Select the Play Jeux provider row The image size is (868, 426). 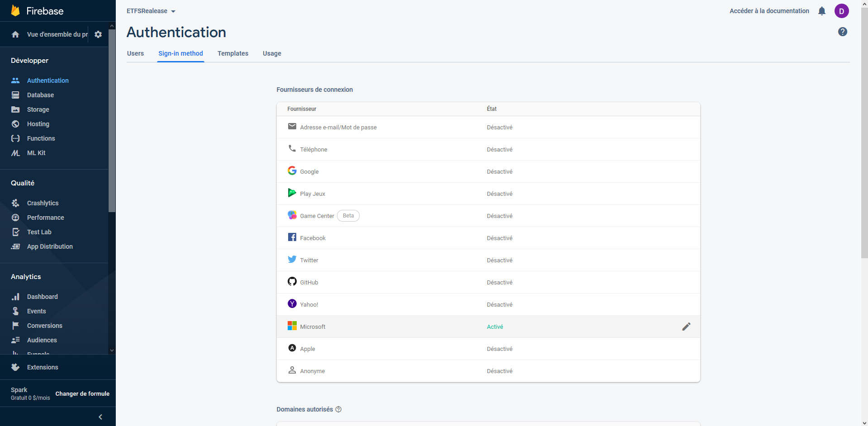[x=488, y=194]
